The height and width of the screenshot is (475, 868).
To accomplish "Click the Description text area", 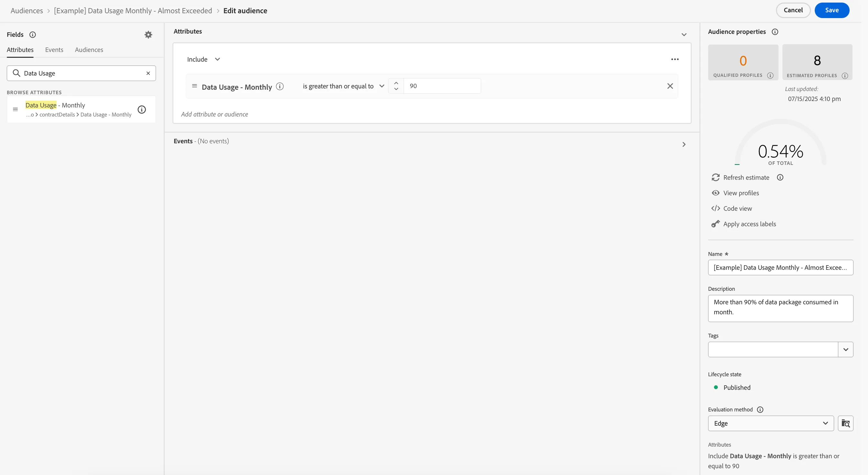I will pos(780,308).
